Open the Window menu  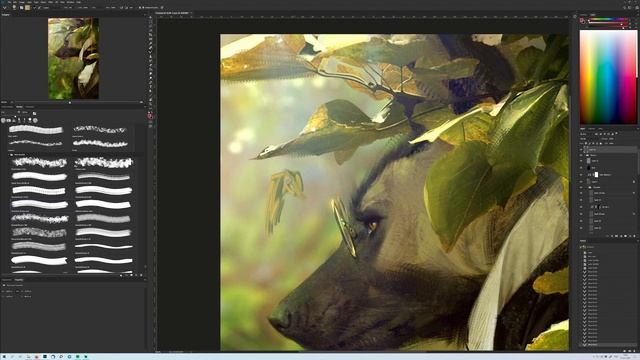pyautogui.click(x=70, y=2)
